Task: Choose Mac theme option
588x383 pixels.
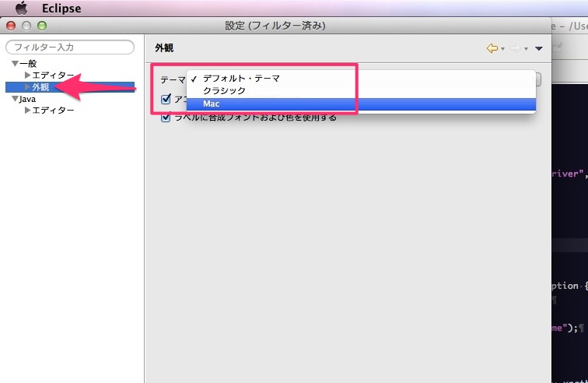Action: click(x=361, y=104)
